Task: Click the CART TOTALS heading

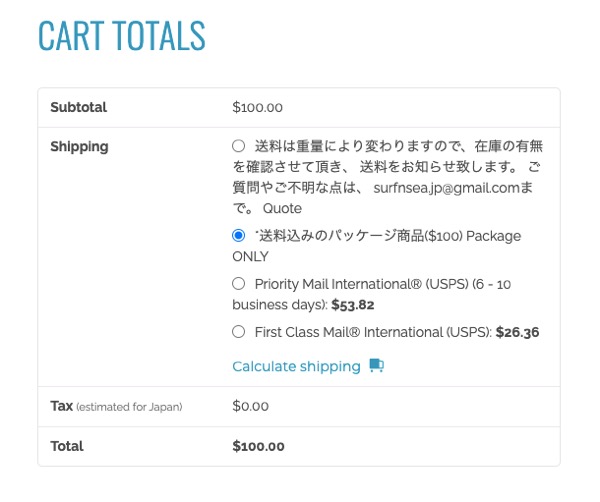Action: click(x=122, y=36)
